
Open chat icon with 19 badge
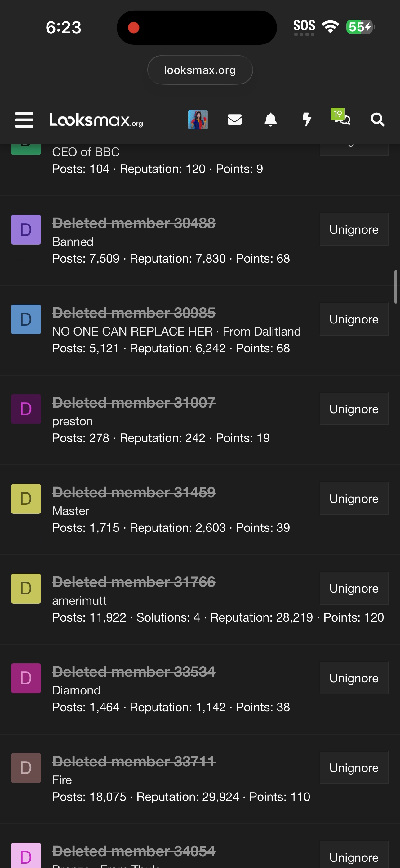pos(342,119)
